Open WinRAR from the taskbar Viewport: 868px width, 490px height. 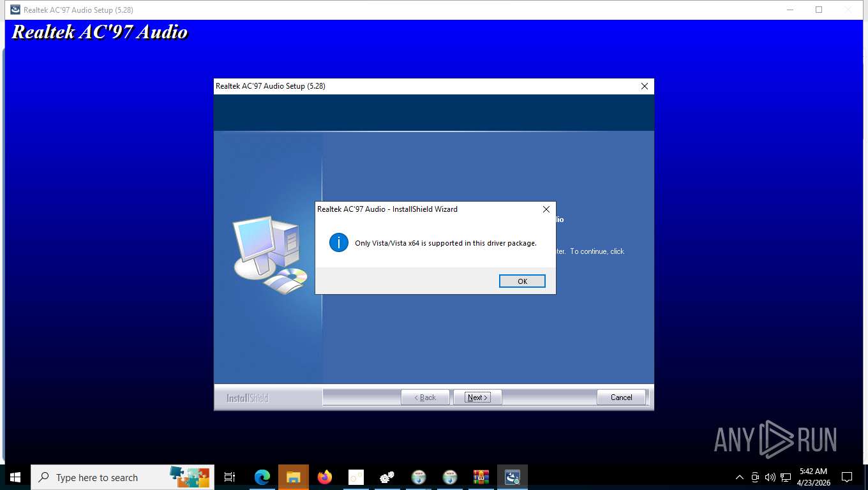coord(481,477)
